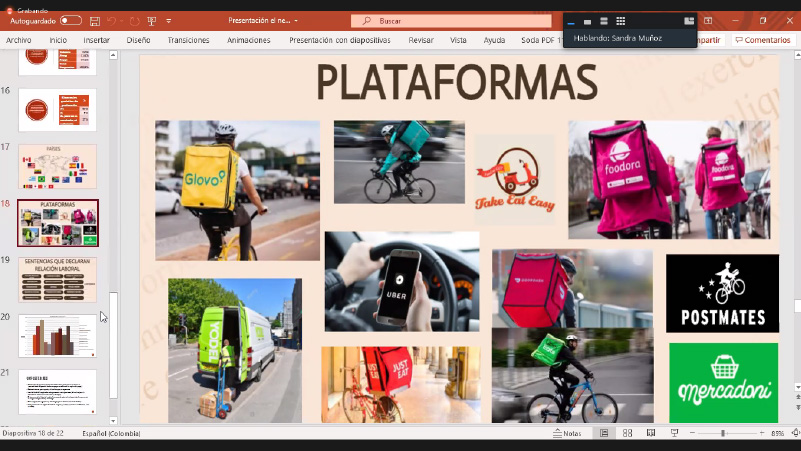The height and width of the screenshot is (451, 801).
Task: Start slideshow from status bar icon
Action: (674, 433)
